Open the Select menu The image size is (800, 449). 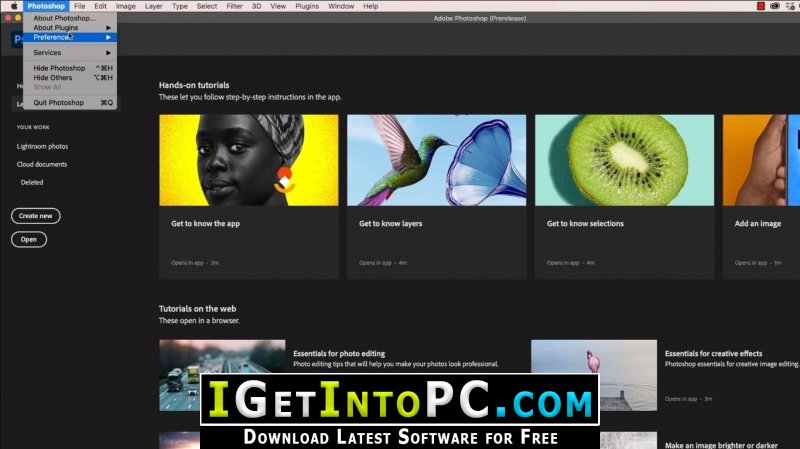click(207, 6)
